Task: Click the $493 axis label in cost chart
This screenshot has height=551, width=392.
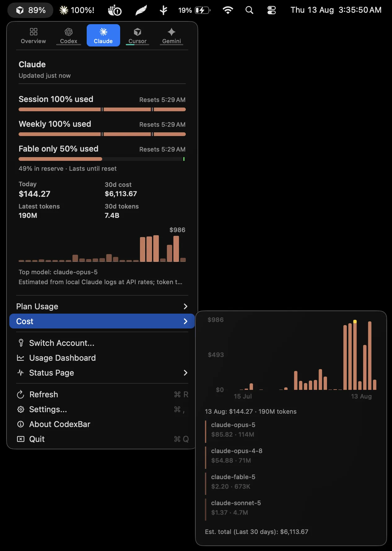Action: pos(216,355)
